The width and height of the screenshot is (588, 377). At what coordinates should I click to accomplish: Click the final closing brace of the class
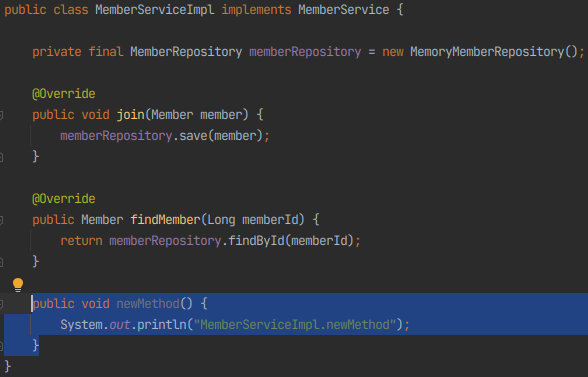[8, 366]
